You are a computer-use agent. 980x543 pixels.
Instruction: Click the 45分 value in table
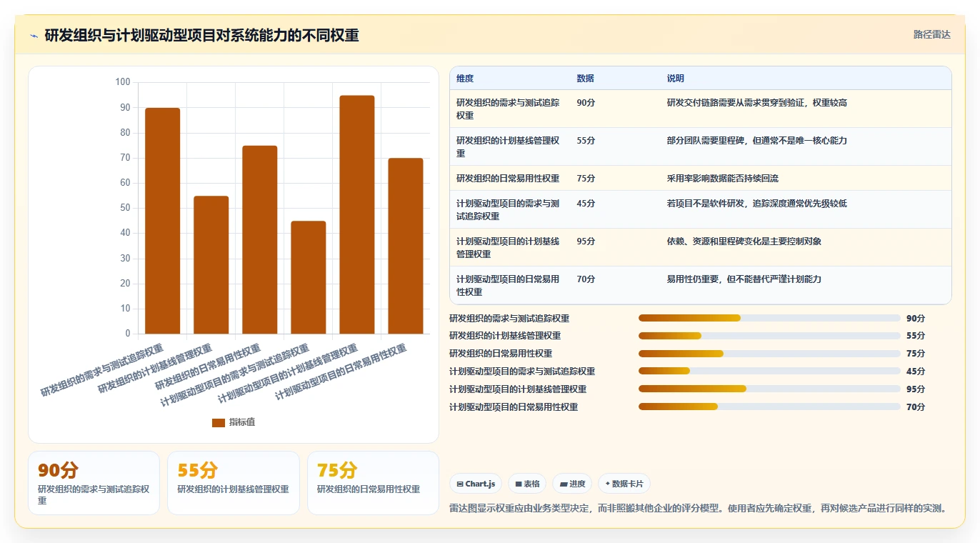pos(586,204)
